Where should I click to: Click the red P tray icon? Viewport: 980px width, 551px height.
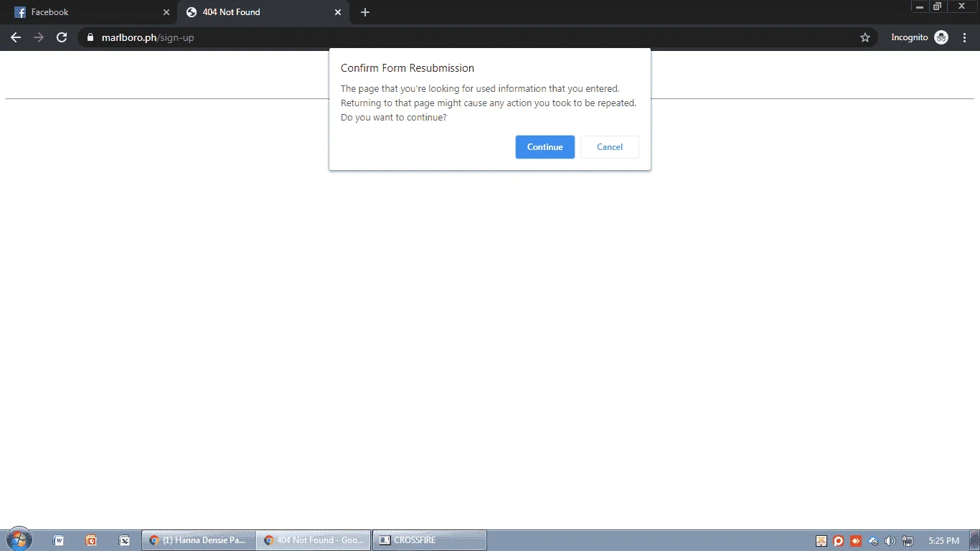coord(839,541)
